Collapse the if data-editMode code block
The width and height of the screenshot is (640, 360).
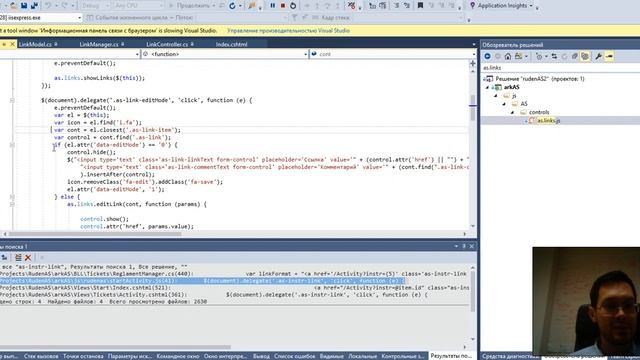12,144
